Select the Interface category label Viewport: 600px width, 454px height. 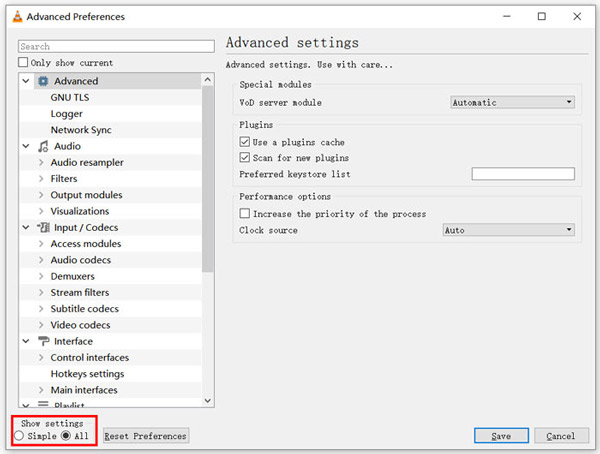73,341
